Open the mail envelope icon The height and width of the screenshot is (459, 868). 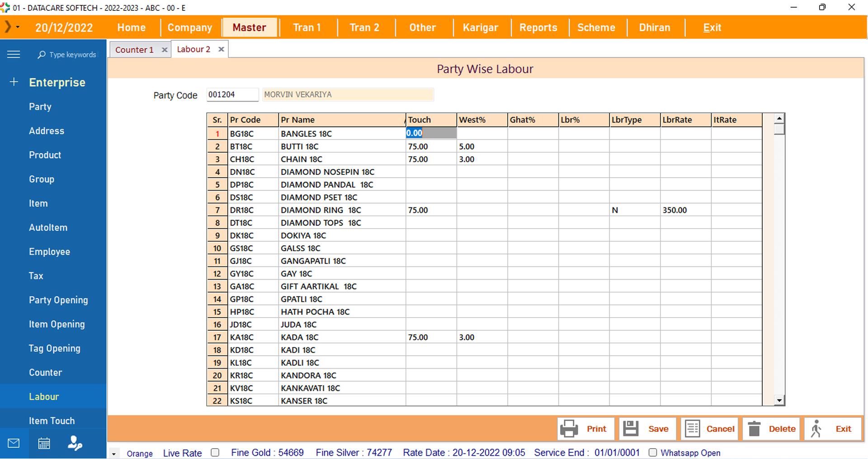(14, 443)
